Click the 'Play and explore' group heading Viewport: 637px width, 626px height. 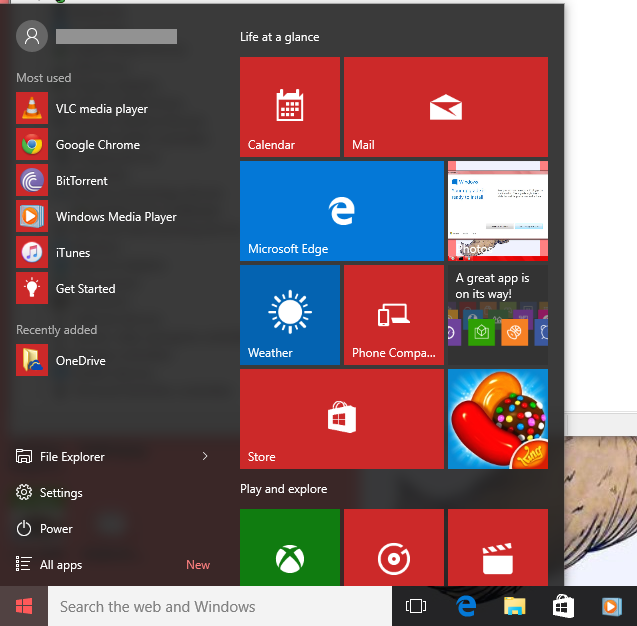284,489
